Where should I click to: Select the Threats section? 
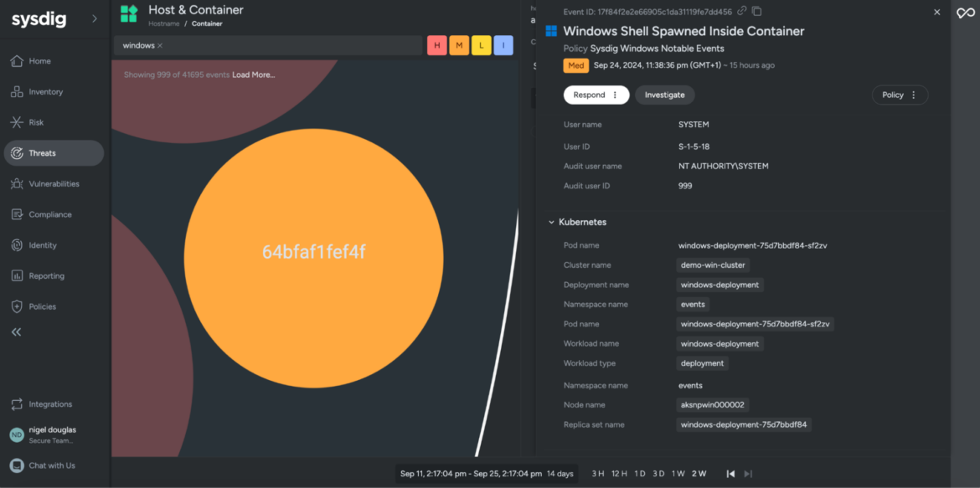tap(54, 153)
